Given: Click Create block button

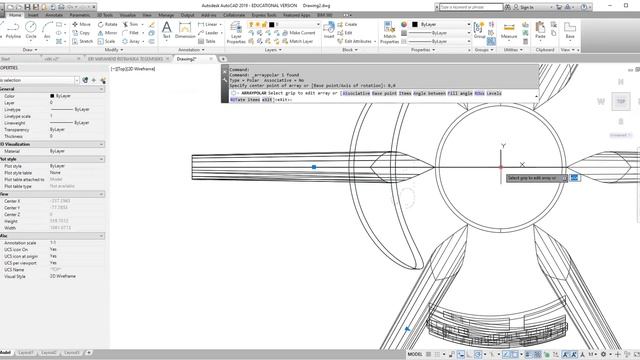Looking at the screenshot, I should pyautogui.click(x=347, y=24).
